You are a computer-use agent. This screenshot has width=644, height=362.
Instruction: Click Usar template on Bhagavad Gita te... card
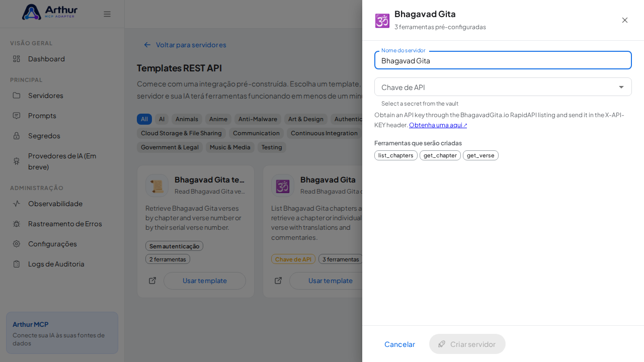point(205,281)
